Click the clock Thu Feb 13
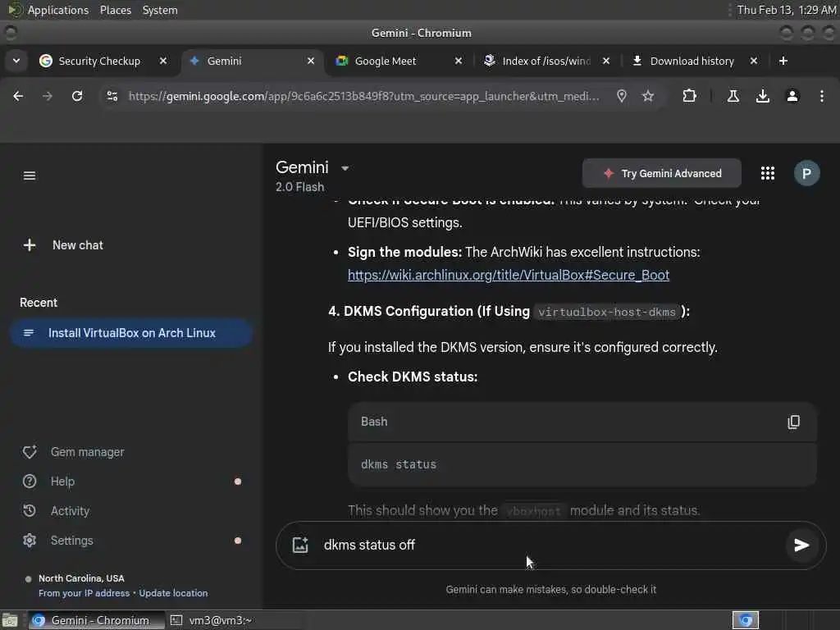 [787, 10]
